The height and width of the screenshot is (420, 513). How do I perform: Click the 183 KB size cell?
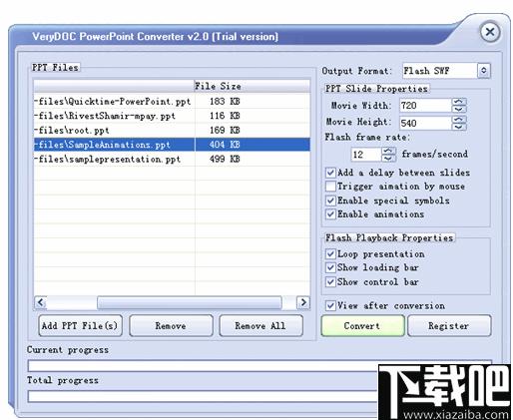pos(225,101)
